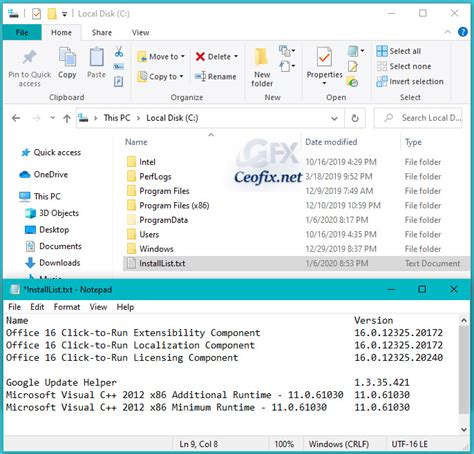The height and width of the screenshot is (454, 474).
Task: Click the Paste icon in the ribbon
Action: coord(96,57)
